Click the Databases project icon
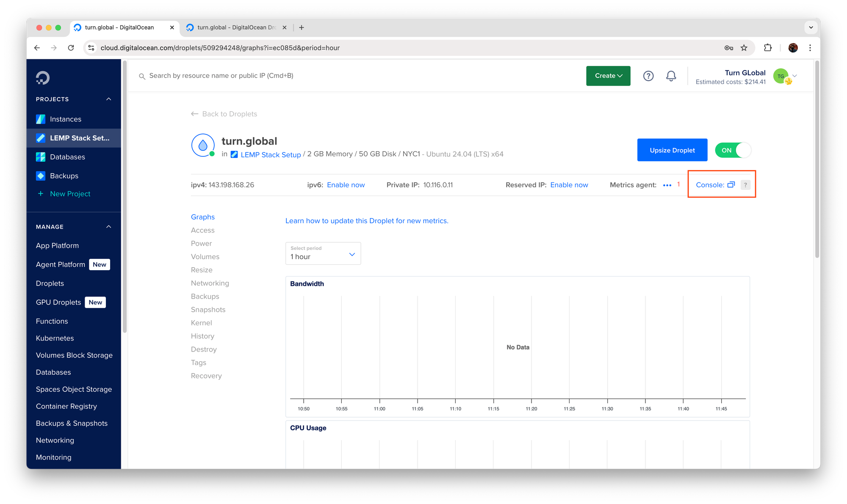The height and width of the screenshot is (504, 847). click(41, 157)
